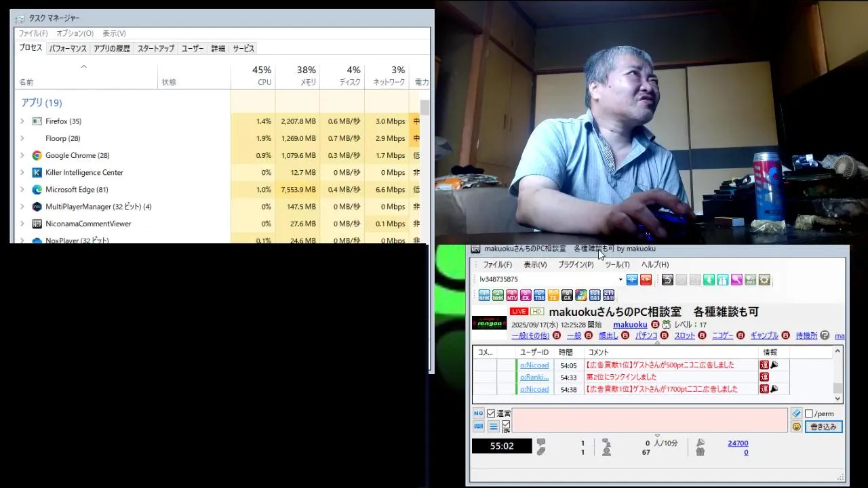Click the gear settings toolbar icon
868x488 pixels.
click(764, 280)
